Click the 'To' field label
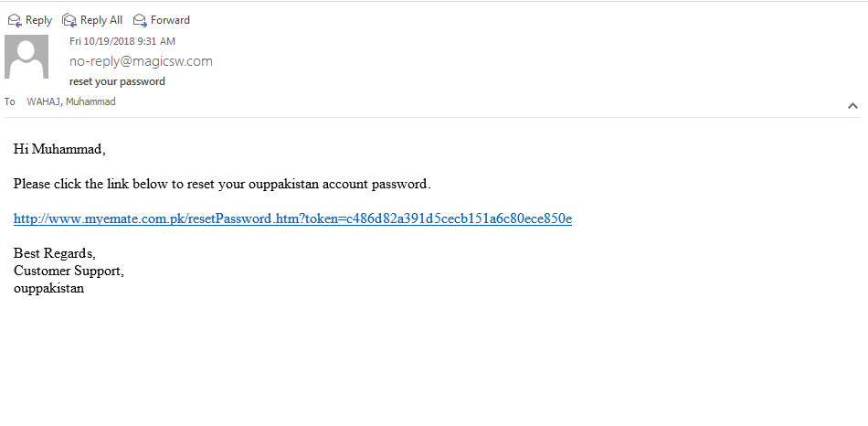 coord(10,102)
